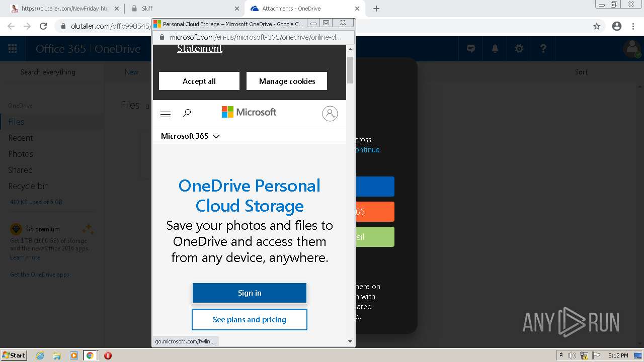
Task: Click the OneDrive Personal Cloud Storage heading
Action: pyautogui.click(x=250, y=196)
